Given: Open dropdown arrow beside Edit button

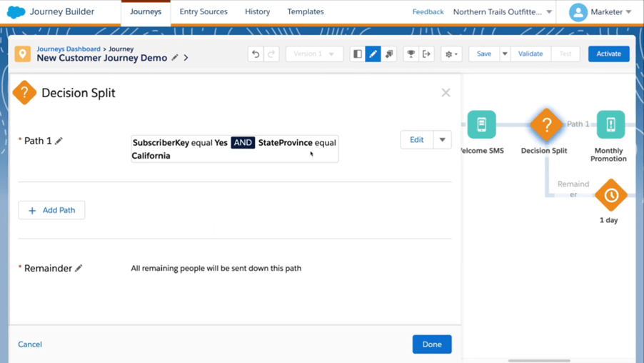Looking at the screenshot, I should 443,140.
